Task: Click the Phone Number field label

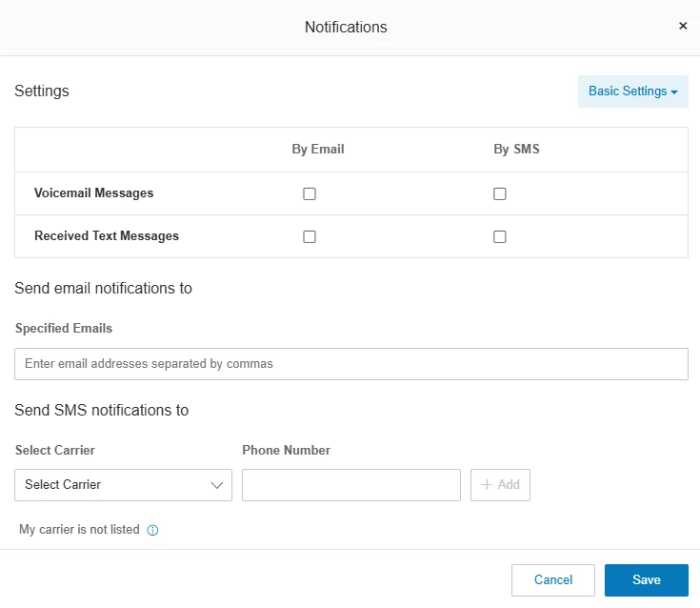Action: click(x=286, y=451)
